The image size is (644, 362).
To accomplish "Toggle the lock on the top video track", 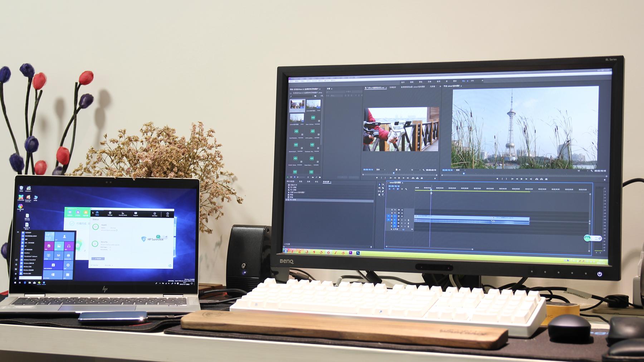I will pyautogui.click(x=392, y=210).
